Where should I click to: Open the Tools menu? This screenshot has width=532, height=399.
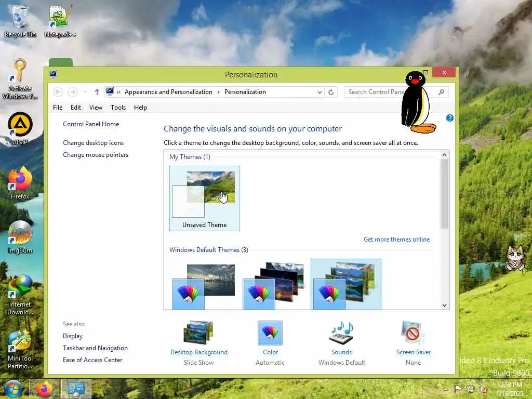coord(118,108)
